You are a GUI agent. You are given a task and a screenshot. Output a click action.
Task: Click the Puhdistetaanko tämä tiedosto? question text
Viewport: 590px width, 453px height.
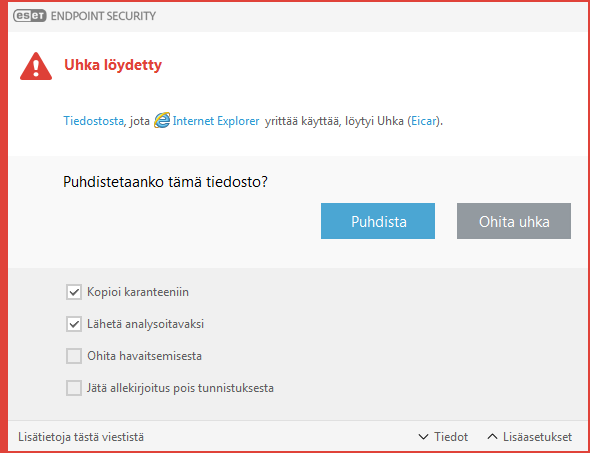click(165, 182)
